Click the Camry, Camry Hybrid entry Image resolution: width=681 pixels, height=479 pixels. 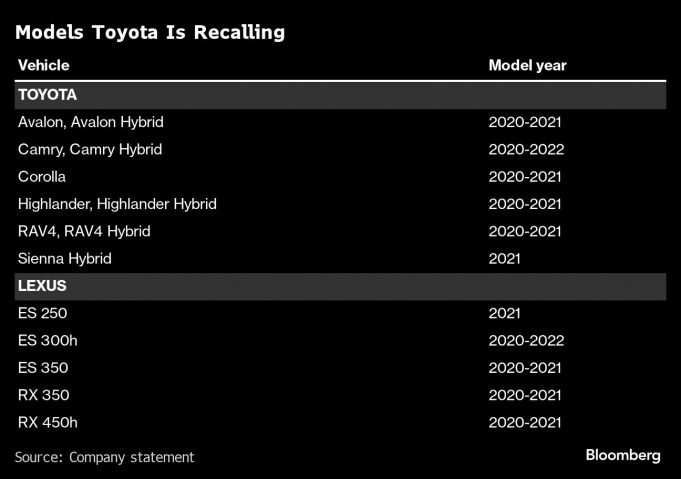[x=89, y=149]
